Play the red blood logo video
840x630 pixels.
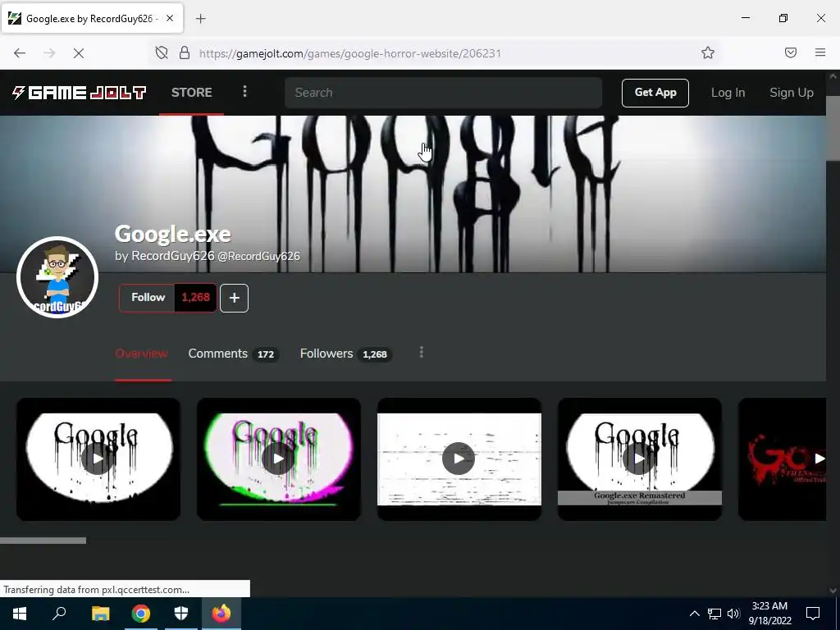782,459
